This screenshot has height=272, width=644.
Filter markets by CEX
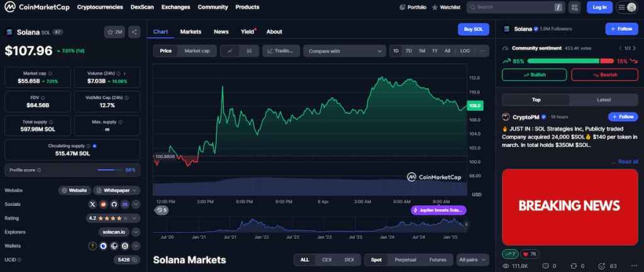coord(327,259)
